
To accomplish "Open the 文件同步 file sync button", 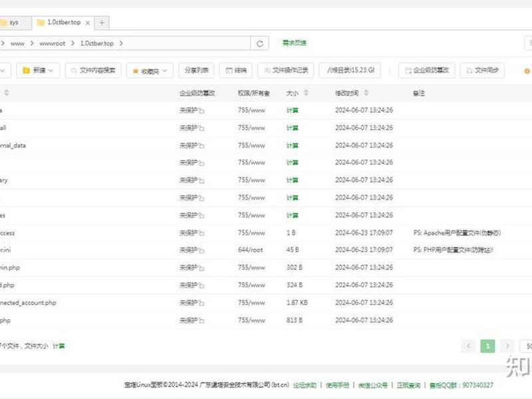I will (x=483, y=70).
